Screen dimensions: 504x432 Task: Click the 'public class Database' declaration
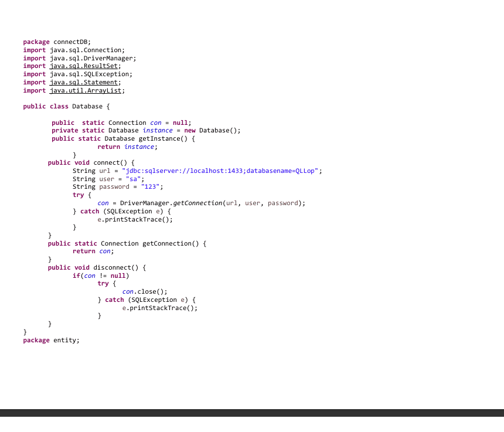[66, 107]
